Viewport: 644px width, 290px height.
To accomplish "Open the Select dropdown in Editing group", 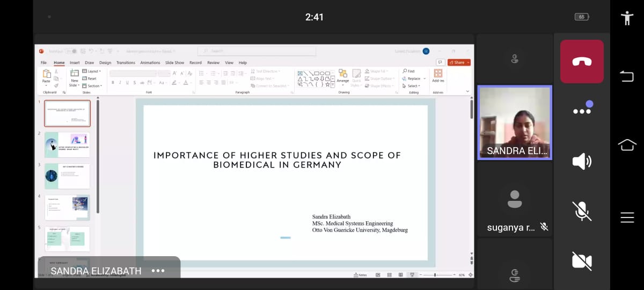I will pyautogui.click(x=412, y=86).
